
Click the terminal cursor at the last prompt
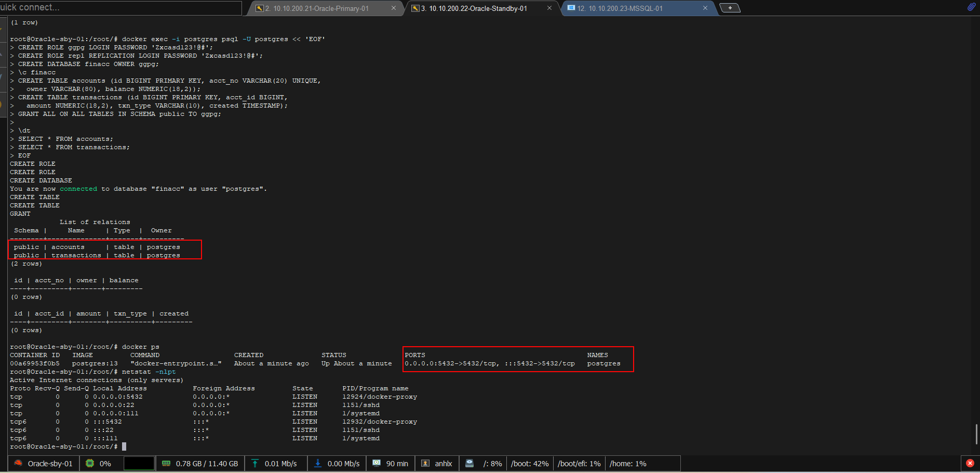click(124, 446)
